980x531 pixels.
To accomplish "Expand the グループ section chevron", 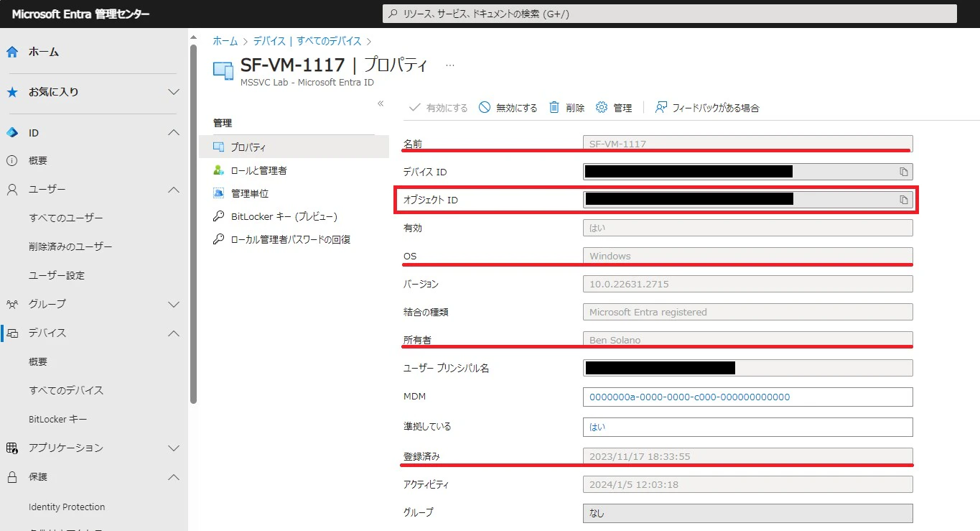I will (173, 304).
